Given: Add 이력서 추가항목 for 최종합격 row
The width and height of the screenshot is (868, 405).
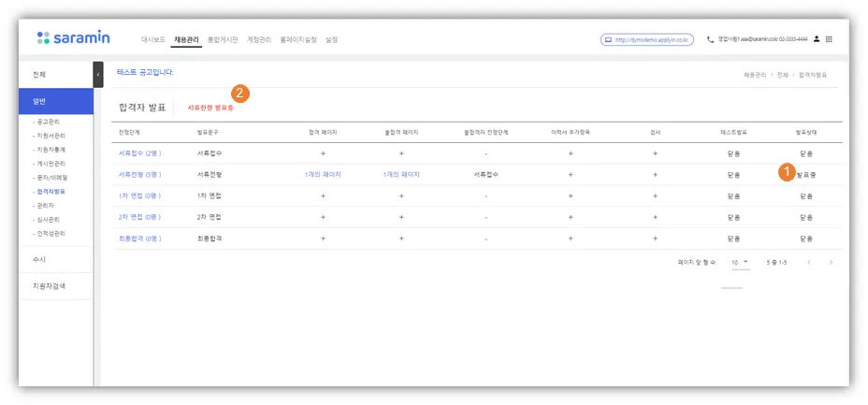Looking at the screenshot, I should tap(571, 239).
